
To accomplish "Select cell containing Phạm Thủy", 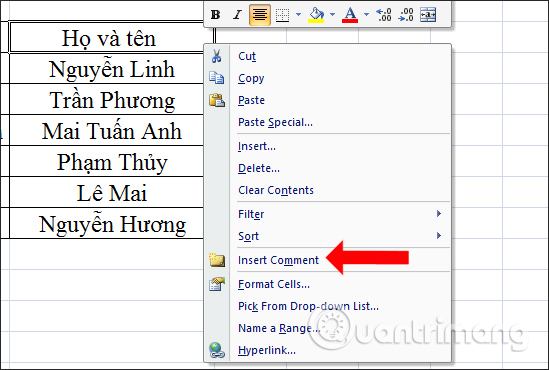I will [x=106, y=161].
